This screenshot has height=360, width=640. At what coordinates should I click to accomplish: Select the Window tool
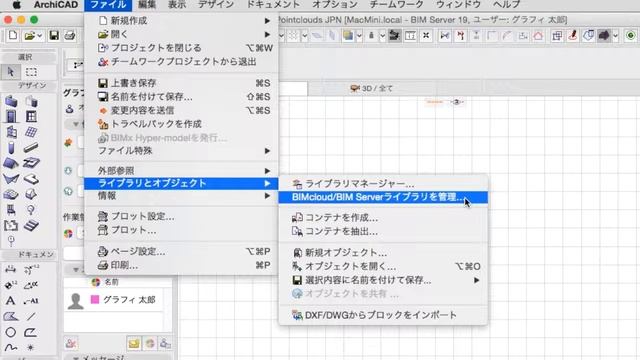(31, 116)
